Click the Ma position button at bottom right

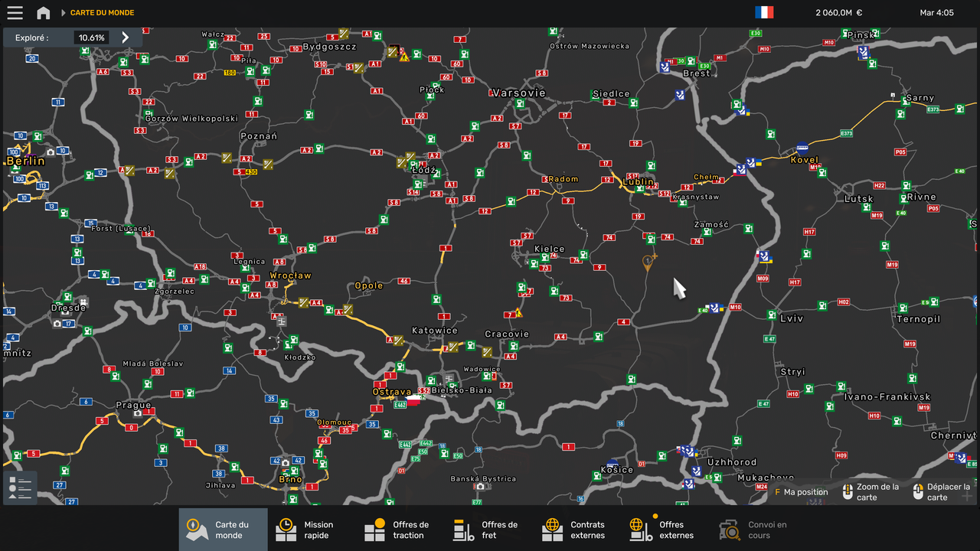coord(801,492)
